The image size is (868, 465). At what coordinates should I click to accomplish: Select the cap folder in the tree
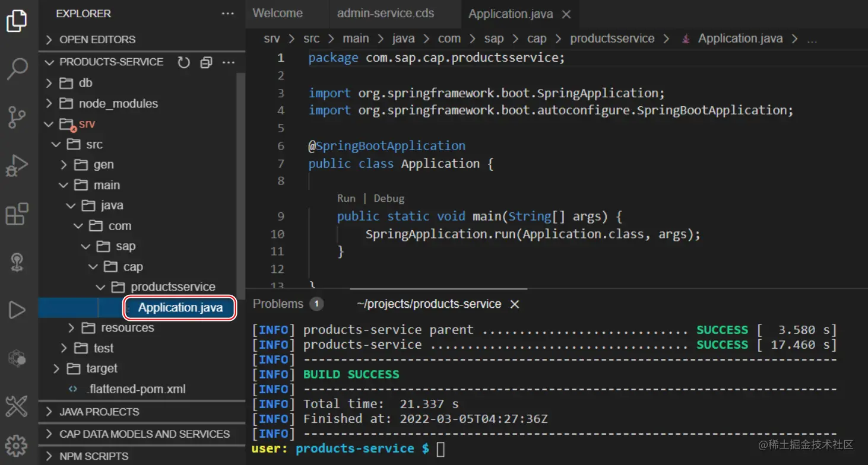(x=133, y=267)
